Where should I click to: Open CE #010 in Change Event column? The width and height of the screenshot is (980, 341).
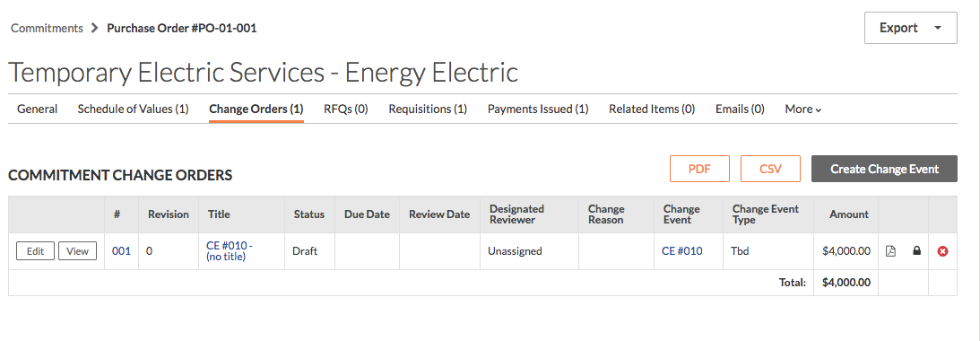681,251
